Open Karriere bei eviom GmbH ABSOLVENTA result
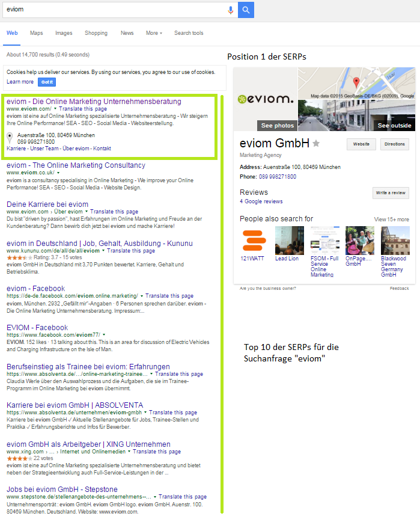The image size is (420, 519). (75, 405)
